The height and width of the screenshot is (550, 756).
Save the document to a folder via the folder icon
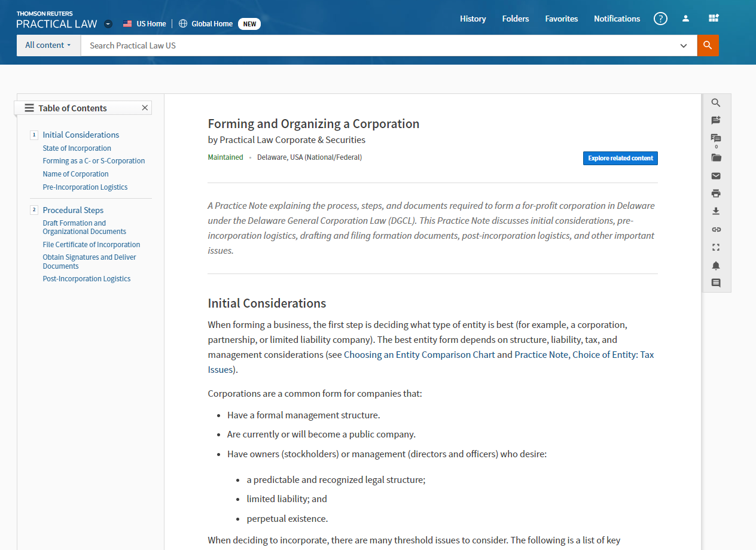[x=716, y=158]
